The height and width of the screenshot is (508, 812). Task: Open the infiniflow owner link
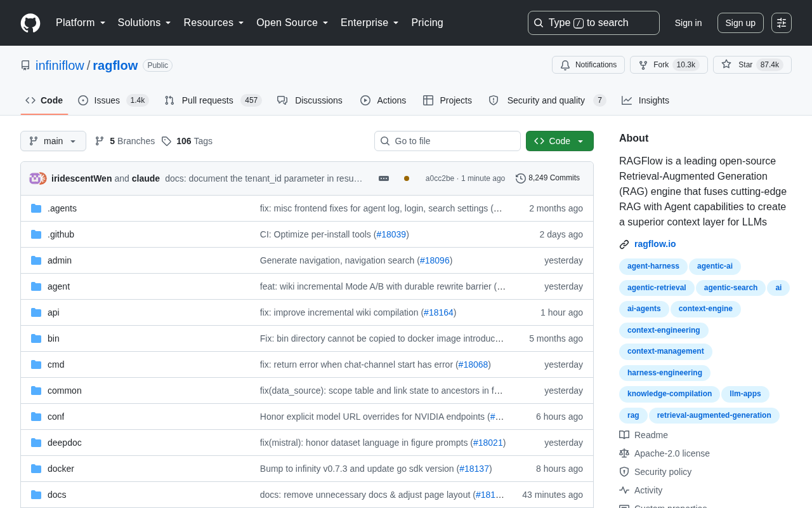tap(60, 65)
